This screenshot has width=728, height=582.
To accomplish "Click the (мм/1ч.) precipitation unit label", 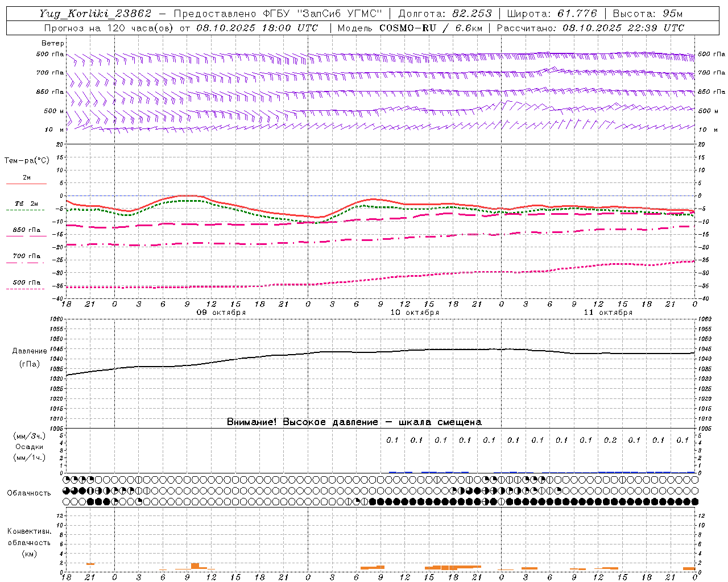I will click(x=30, y=458).
